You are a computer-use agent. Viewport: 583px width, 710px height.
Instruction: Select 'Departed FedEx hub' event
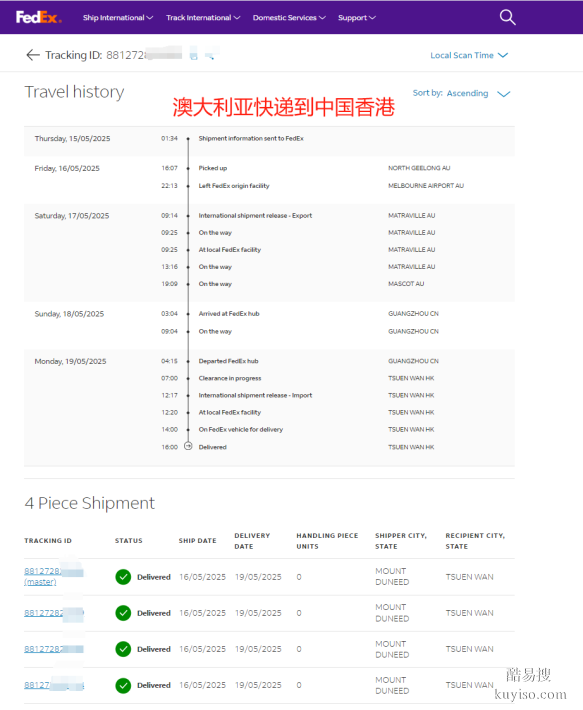point(229,361)
